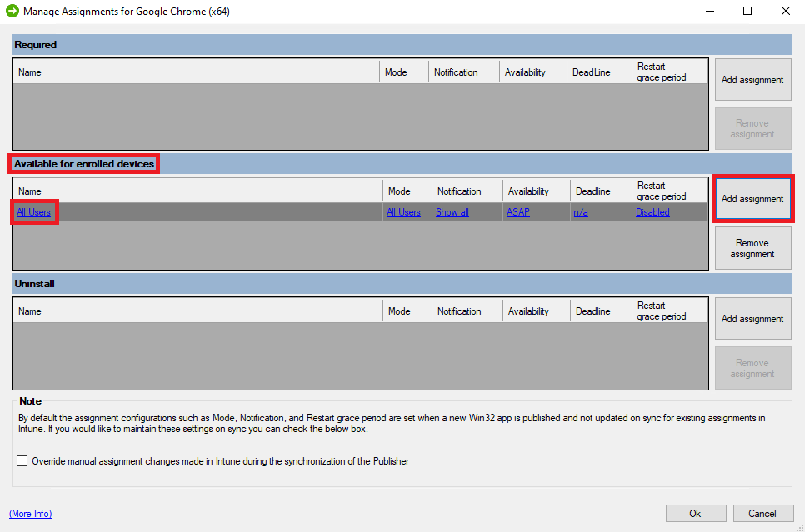The image size is (805, 532).
Task: Dismiss dialog with Cancel button
Action: click(762, 513)
